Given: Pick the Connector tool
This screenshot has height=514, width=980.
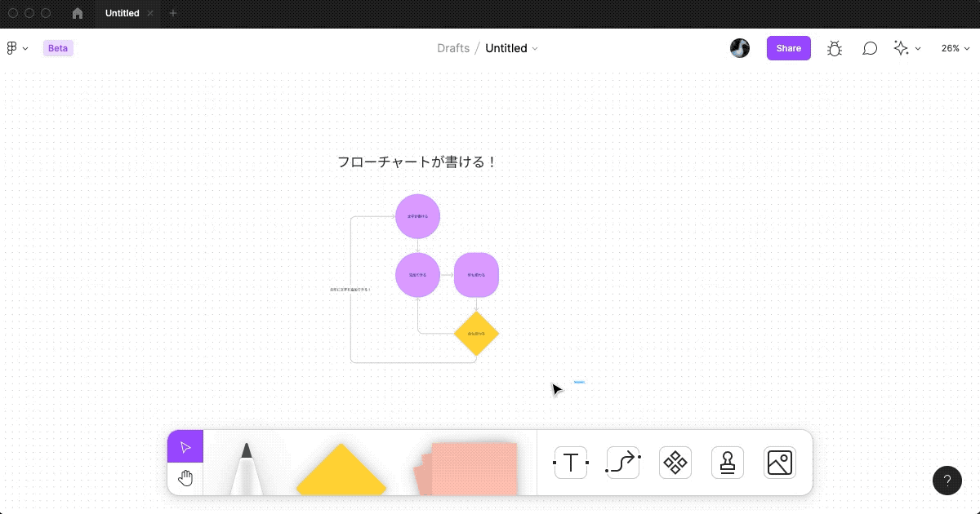Looking at the screenshot, I should click(622, 463).
